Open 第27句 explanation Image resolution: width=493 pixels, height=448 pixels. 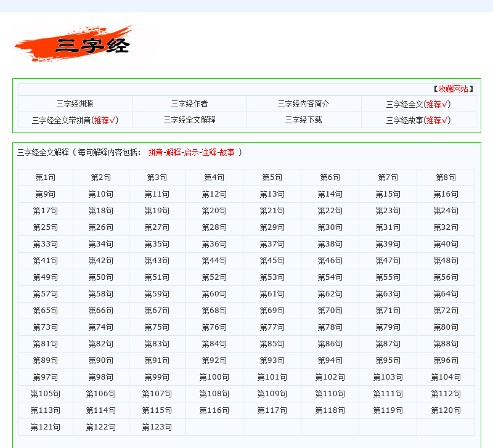point(157,227)
